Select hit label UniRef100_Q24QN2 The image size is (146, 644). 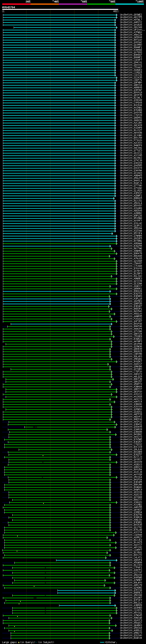[131, 588]
